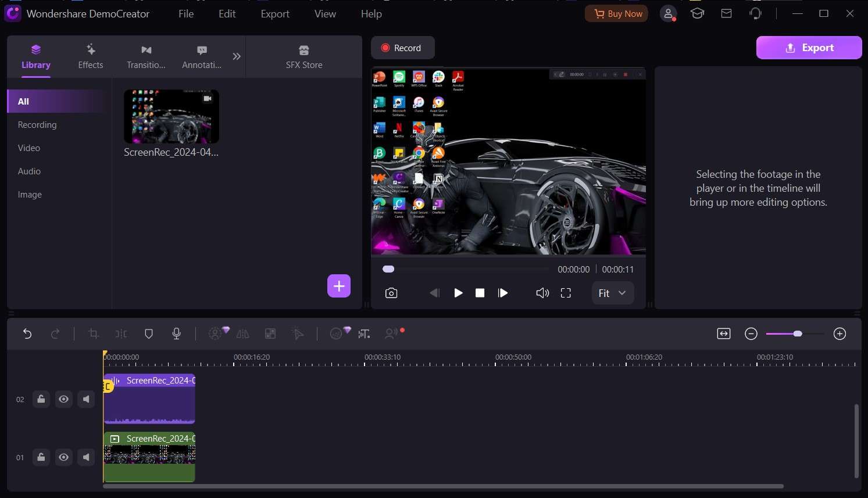Click the timeline zoom slider handle
Screen dimensions: 868x498
click(798, 334)
